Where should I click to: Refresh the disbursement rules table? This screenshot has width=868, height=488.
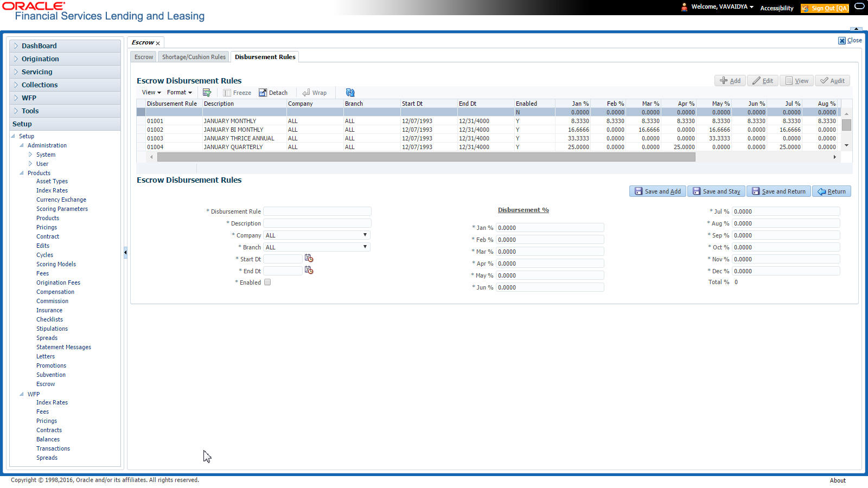click(350, 93)
